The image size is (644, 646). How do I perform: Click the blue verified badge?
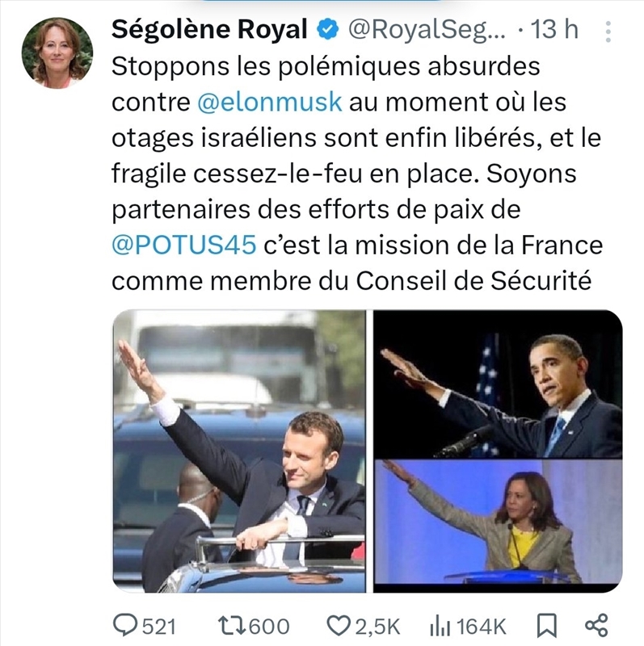(327, 30)
